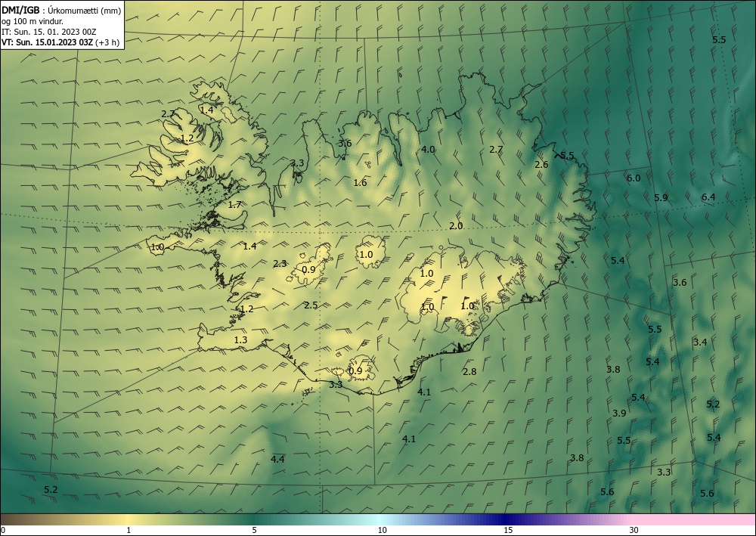Click the colorbar tick label 15
Viewport: 756px width, 536px height.
(508, 530)
